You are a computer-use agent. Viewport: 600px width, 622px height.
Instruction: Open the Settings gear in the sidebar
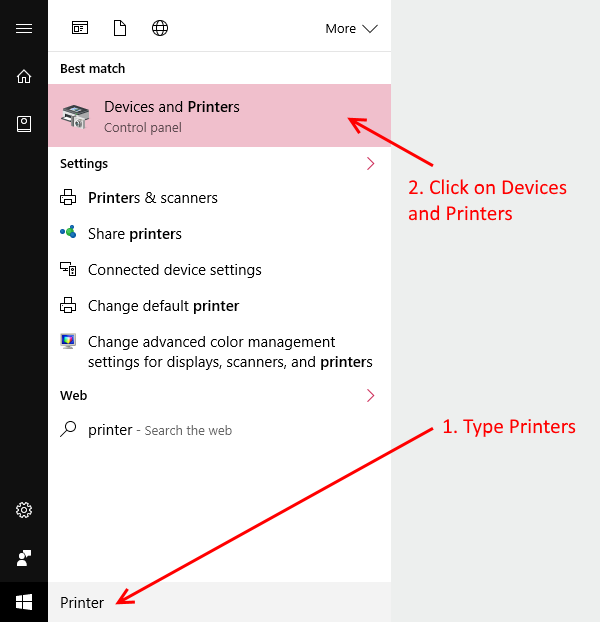tap(24, 510)
